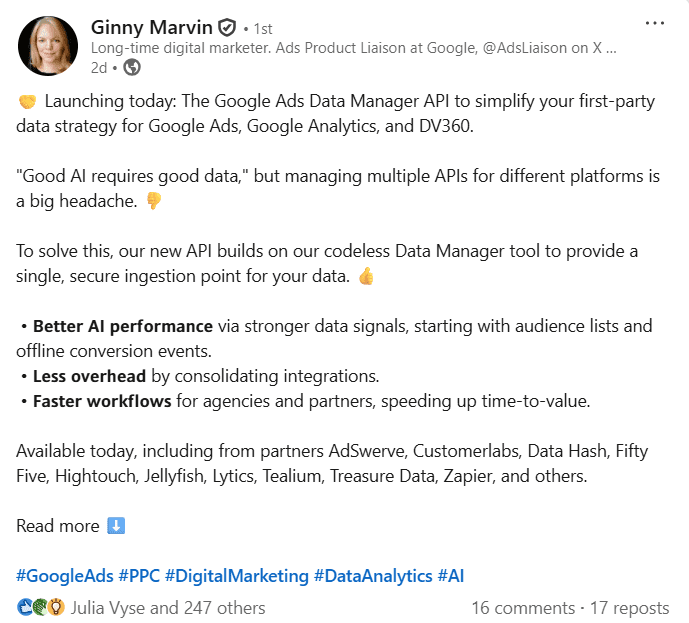Follow the #DigitalMarketing hashtag link
689x623 pixels.
click(237, 576)
